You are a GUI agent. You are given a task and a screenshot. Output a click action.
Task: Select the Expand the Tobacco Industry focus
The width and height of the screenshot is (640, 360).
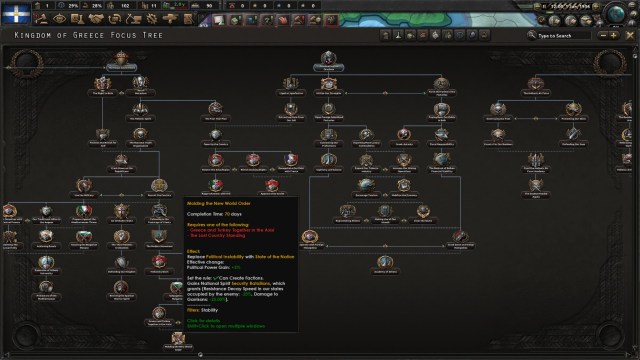tap(366, 163)
